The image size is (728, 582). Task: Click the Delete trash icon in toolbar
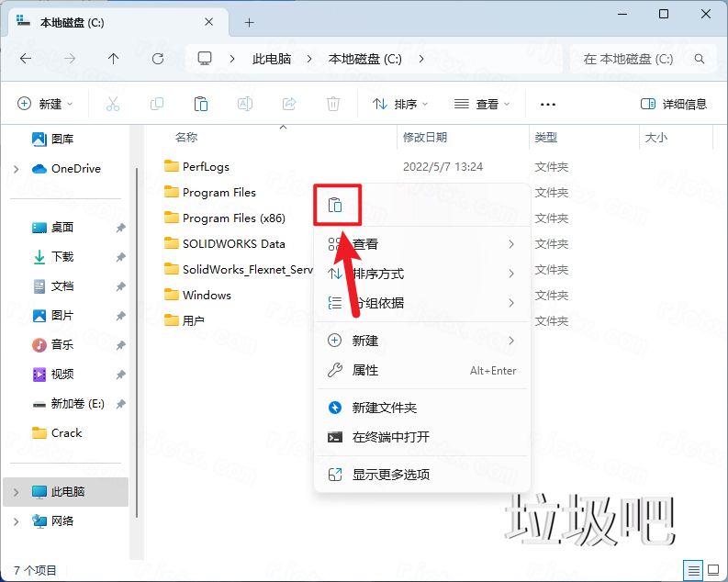(333, 104)
